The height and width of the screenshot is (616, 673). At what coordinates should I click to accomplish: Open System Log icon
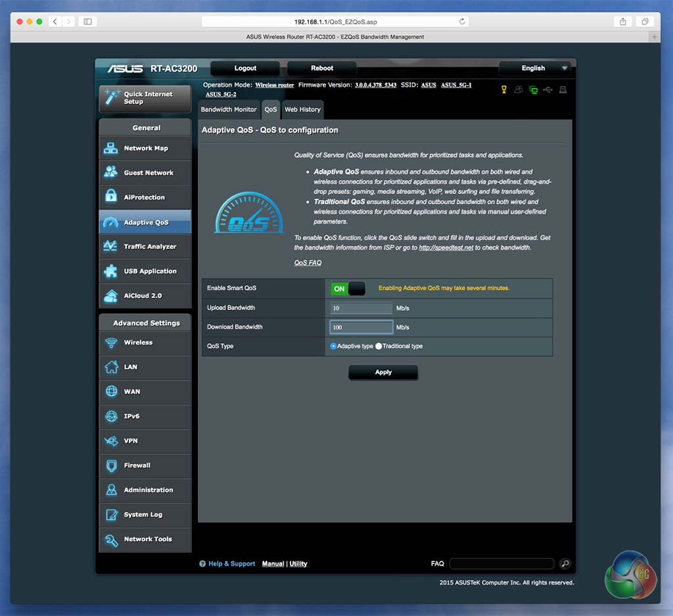[111, 514]
